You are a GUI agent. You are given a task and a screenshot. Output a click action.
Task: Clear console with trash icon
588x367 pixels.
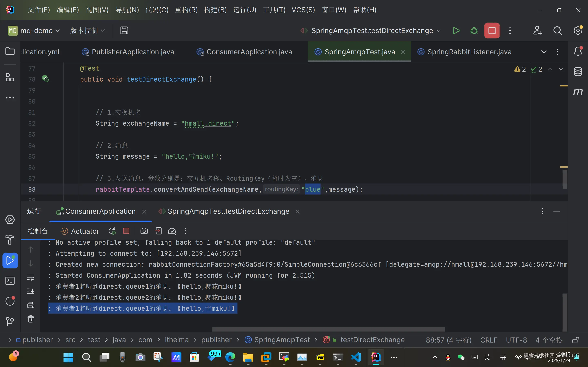pos(31,319)
